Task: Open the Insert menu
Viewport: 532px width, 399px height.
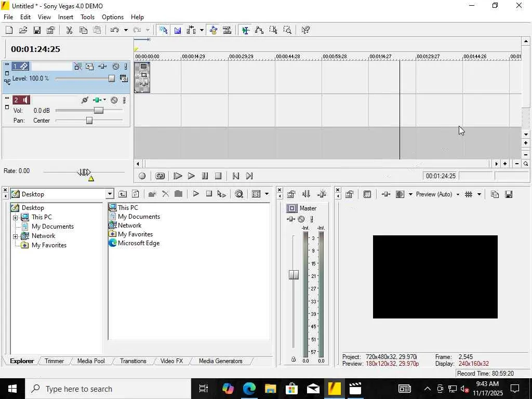Action: tap(65, 17)
